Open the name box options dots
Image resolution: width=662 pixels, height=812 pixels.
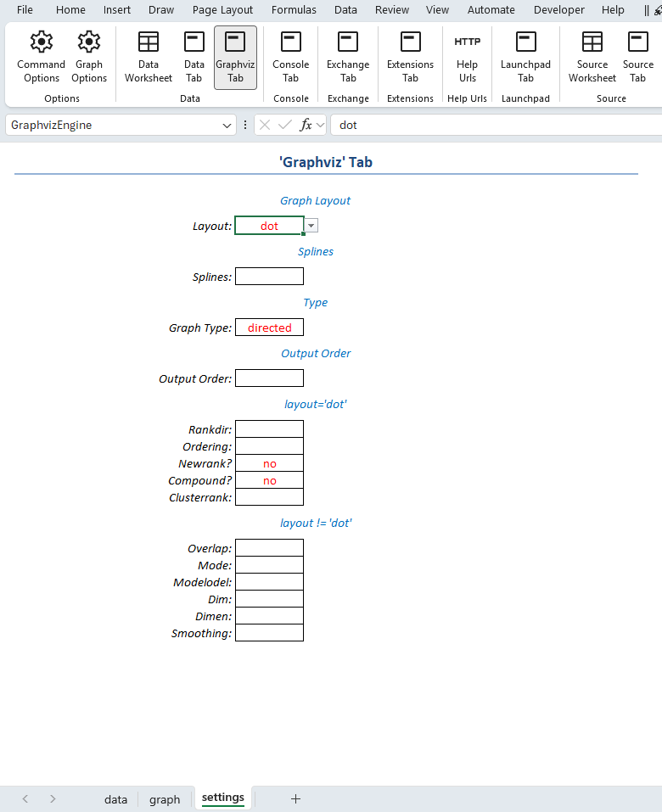245,125
